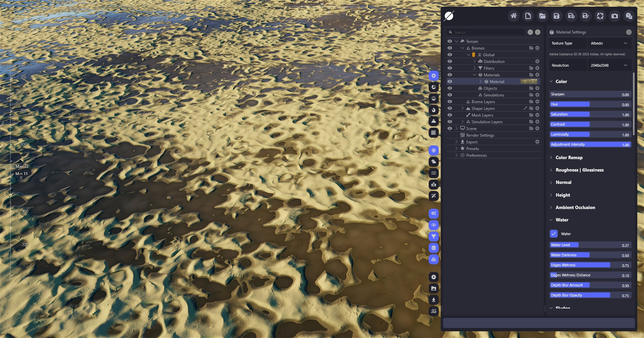Click the Home icon in top toolbar
The width and height of the screenshot is (644, 338).
click(x=514, y=16)
